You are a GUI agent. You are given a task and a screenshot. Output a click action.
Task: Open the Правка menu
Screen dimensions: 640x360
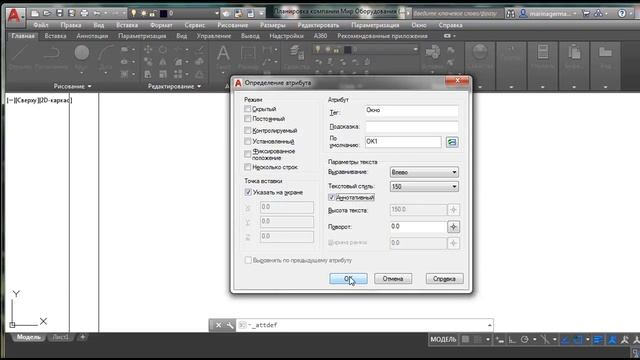tap(71, 25)
